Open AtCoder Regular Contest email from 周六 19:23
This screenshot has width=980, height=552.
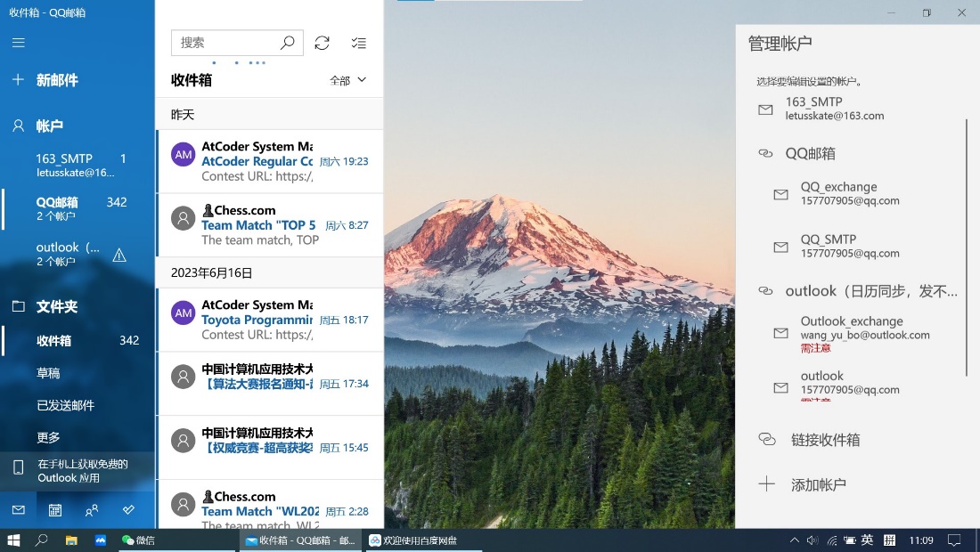[x=269, y=161]
